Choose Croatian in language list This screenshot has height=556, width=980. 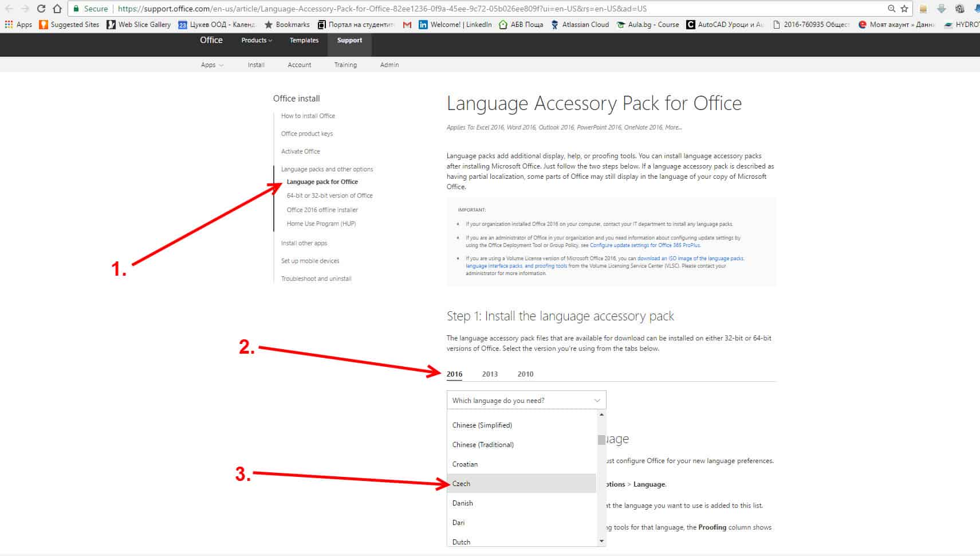pyautogui.click(x=521, y=464)
